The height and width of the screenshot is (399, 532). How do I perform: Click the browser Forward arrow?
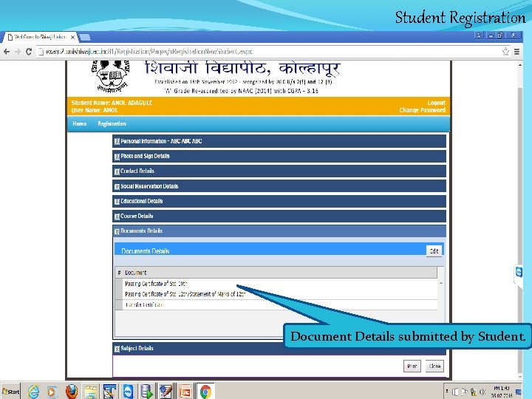(x=18, y=52)
